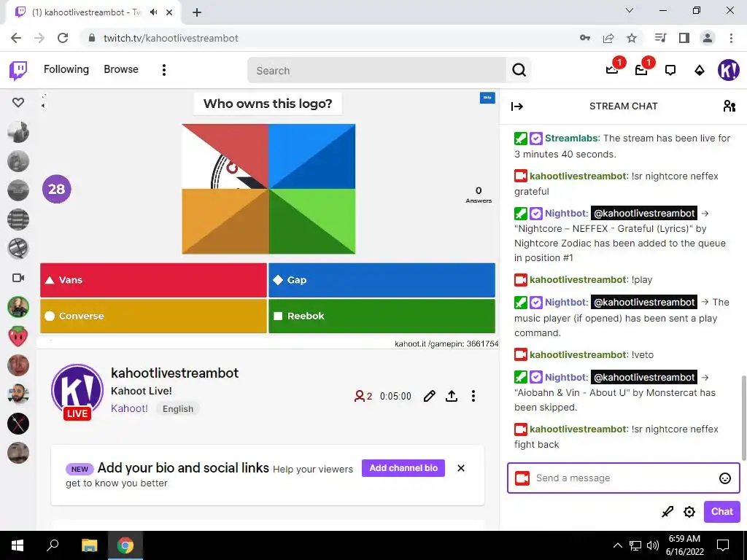Screen dimensions: 747x560
Task: Go back in browser history
Action: pos(16,38)
